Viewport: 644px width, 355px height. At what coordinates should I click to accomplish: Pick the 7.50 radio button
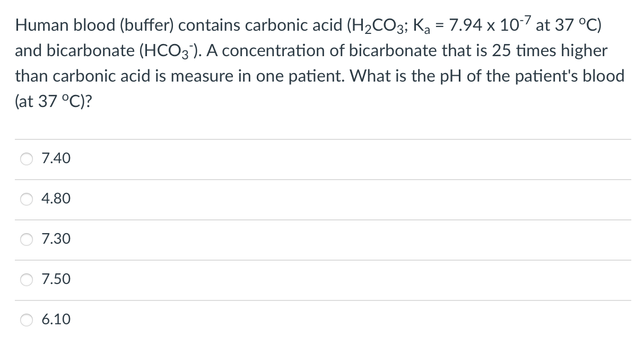[27, 279]
